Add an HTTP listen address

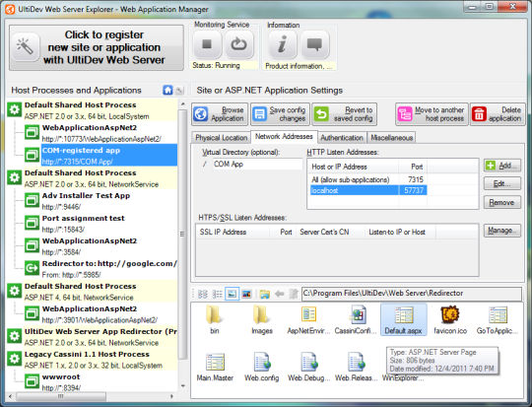(x=502, y=166)
